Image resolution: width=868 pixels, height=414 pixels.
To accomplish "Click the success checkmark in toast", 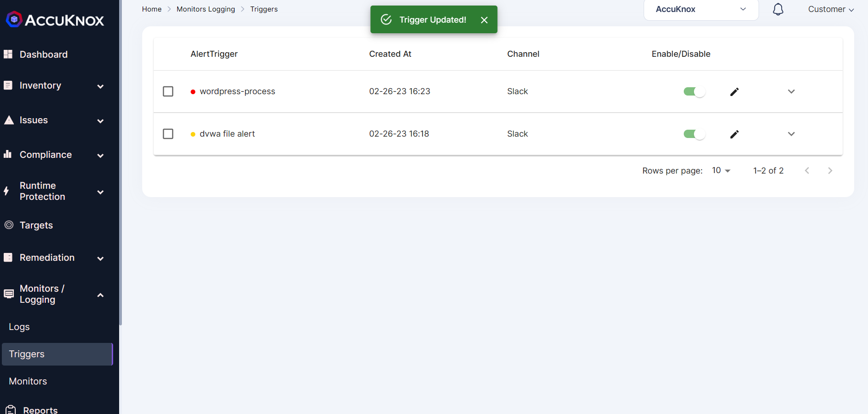I will [x=386, y=19].
